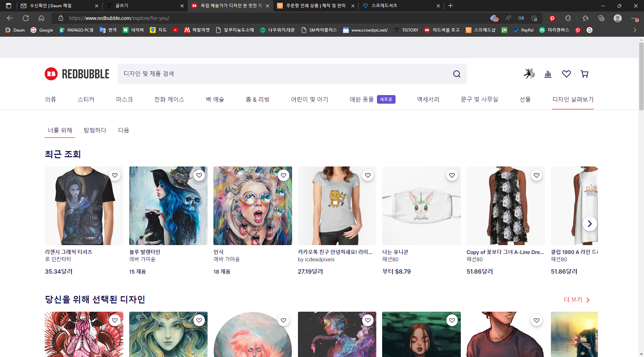Favorite the 나는 유니콘 mask
Screen dimensions: 644x357
tap(452, 175)
